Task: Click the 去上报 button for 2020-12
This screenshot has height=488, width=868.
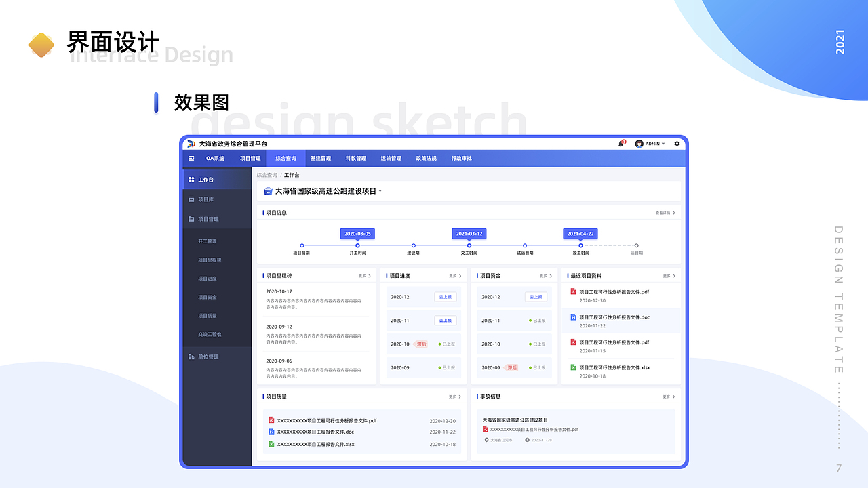Action: click(x=446, y=297)
